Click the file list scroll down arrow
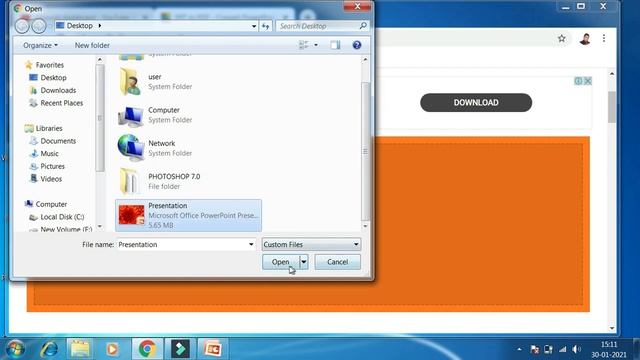The width and height of the screenshot is (640, 360). pos(365,226)
